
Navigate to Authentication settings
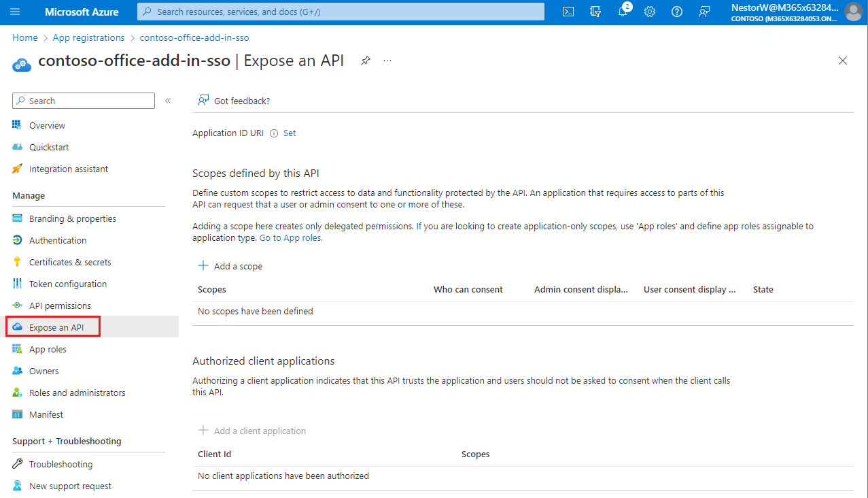(57, 239)
